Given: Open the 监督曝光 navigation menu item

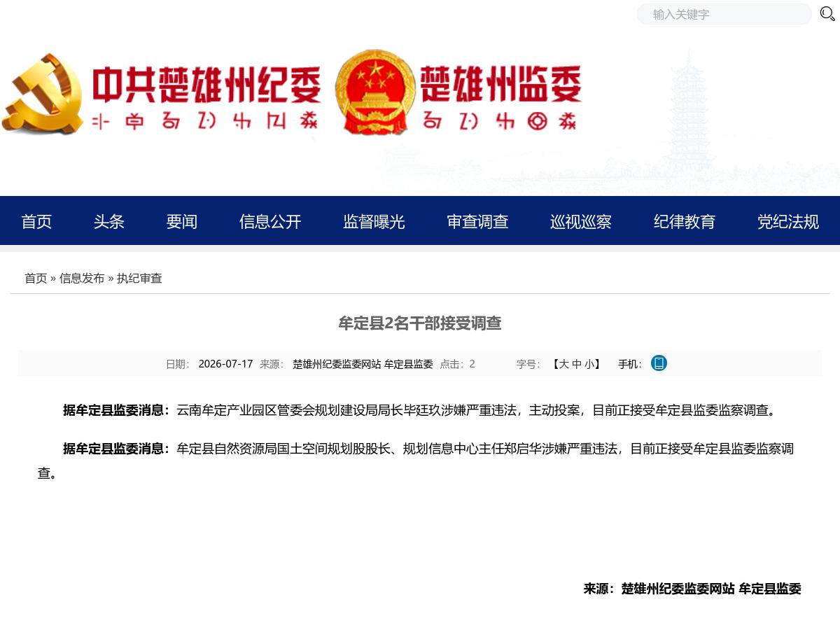Looking at the screenshot, I should (374, 222).
